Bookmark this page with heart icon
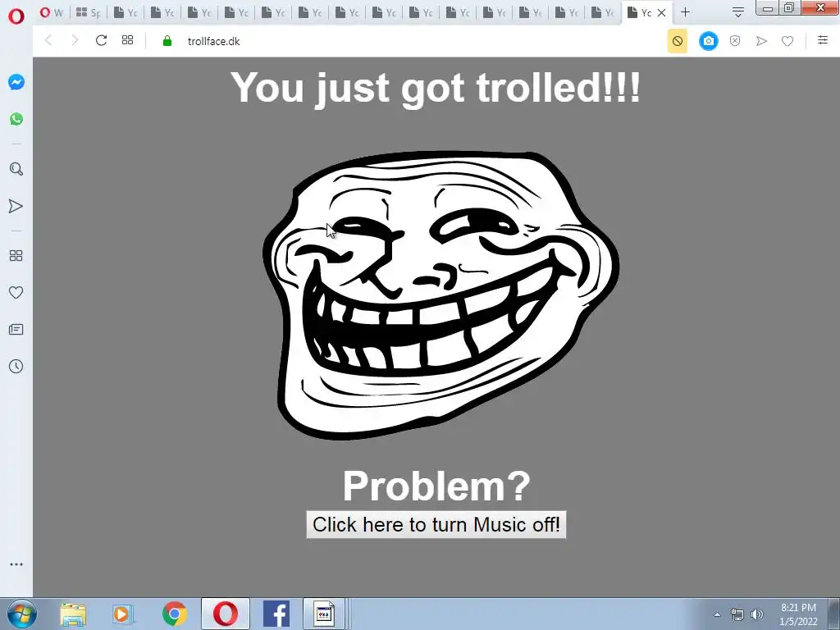Image resolution: width=840 pixels, height=630 pixels. (x=787, y=41)
